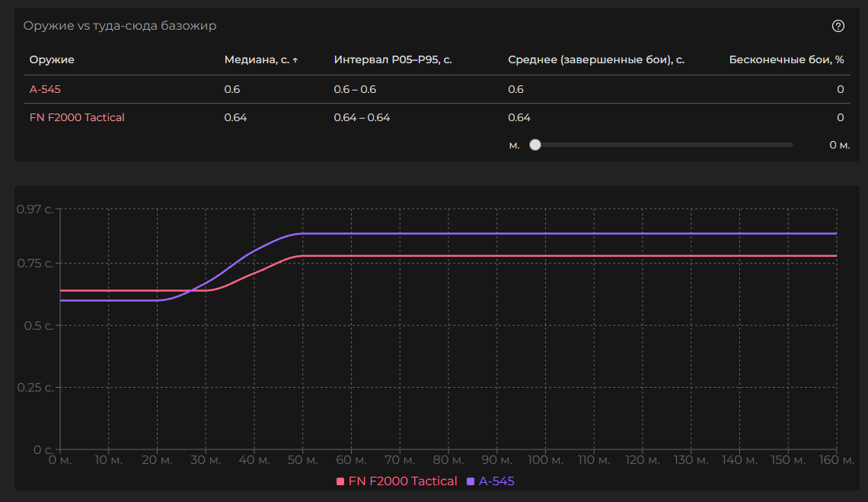The width and height of the screenshot is (868, 502).
Task: Open the FN F2000 Tactical table link
Action: 77,117
